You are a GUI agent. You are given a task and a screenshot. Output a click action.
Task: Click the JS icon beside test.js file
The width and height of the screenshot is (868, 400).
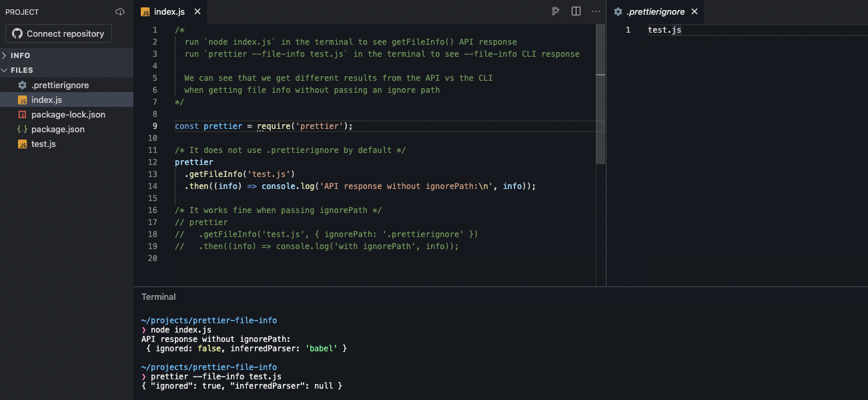coord(22,144)
